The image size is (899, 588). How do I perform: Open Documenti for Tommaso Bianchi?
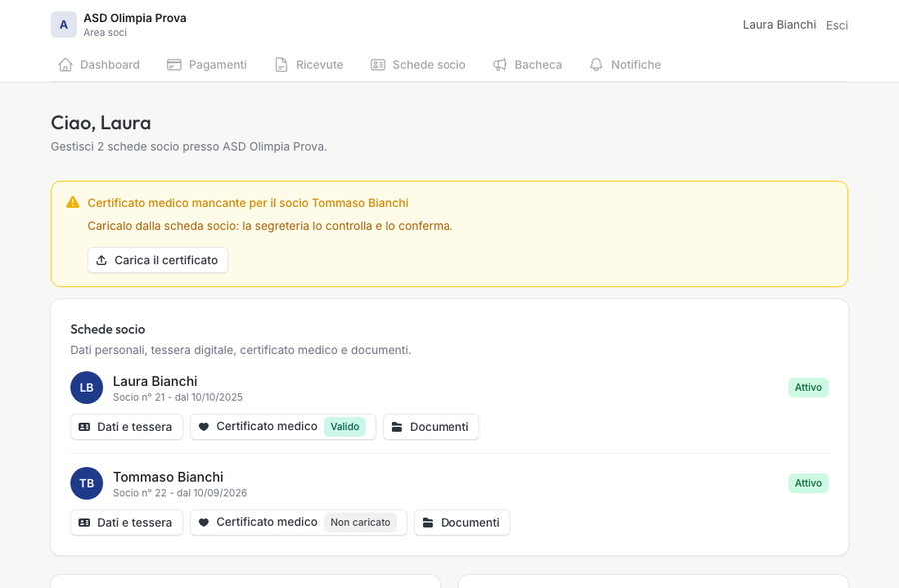click(462, 523)
